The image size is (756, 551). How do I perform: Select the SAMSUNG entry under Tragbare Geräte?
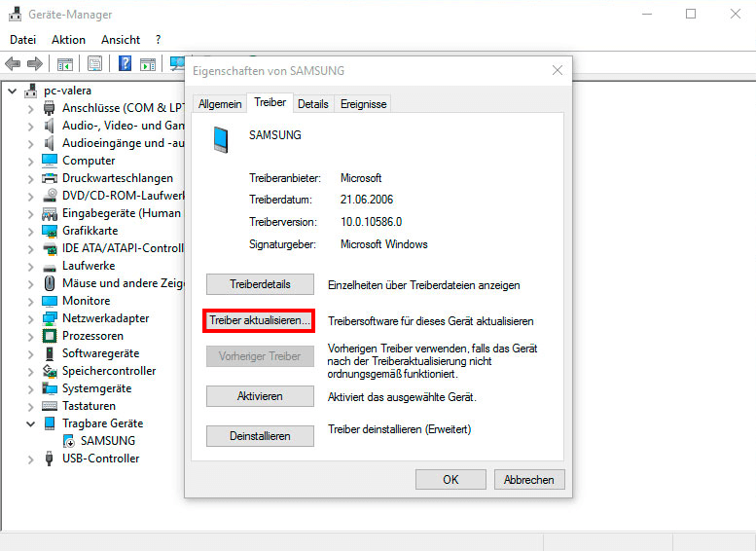click(108, 441)
